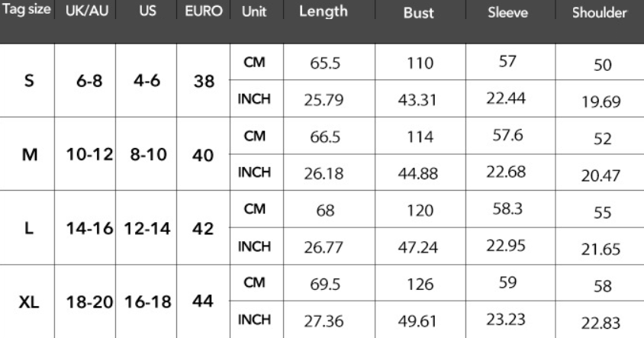Select the 58.3 sleeve value
Image resolution: width=644 pixels, height=338 pixels.
click(507, 209)
